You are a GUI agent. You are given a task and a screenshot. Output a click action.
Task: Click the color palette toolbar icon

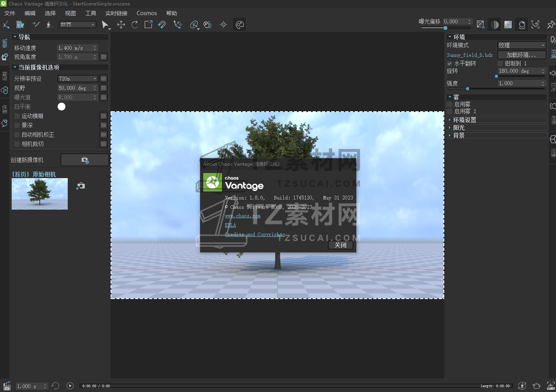click(240, 25)
